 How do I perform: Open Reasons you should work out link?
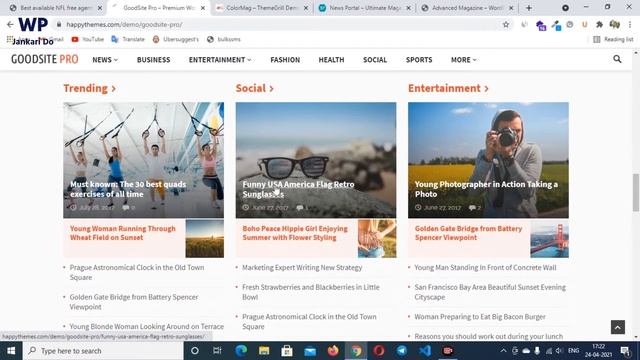(x=489, y=336)
